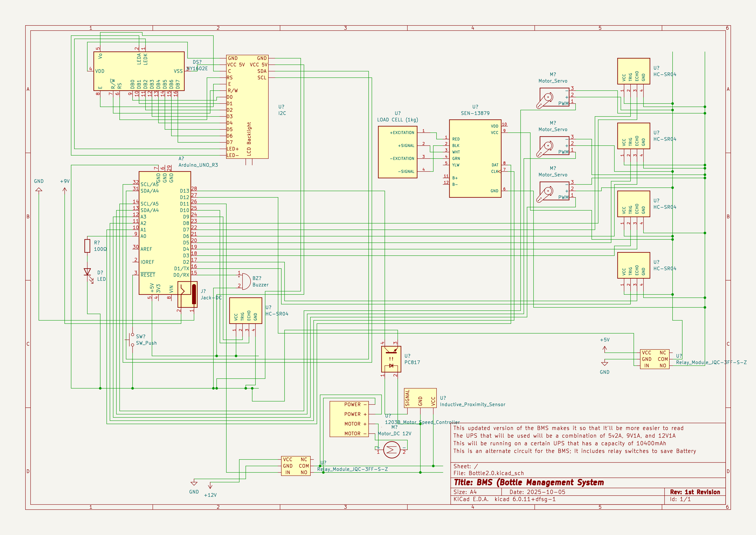756x535 pixels.
Task: Click the 'D13' pin label on Arduino
Action: click(x=185, y=191)
